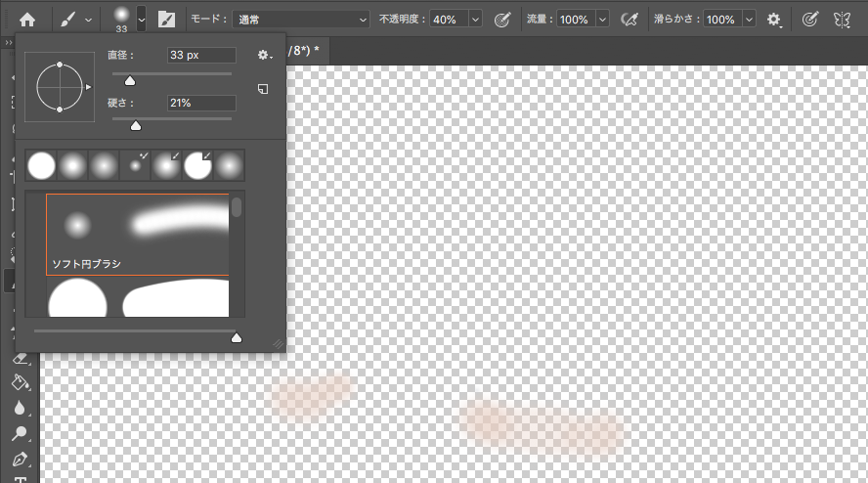This screenshot has width=868, height=483.
Task: Click the brush preview showing size 33
Action: 121,20
